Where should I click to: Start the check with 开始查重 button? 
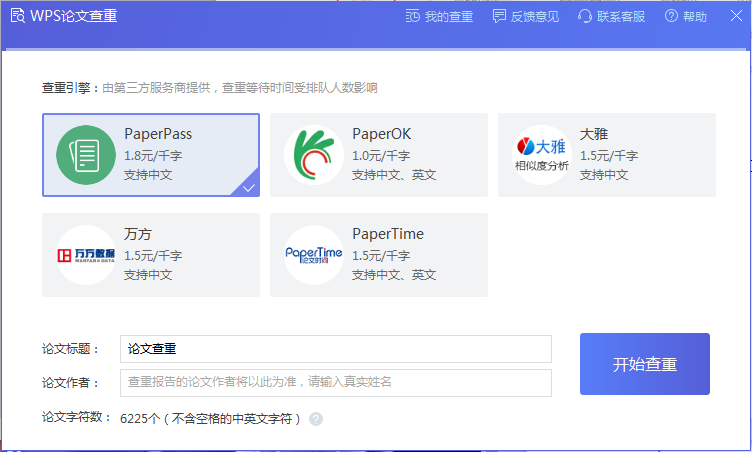(645, 364)
